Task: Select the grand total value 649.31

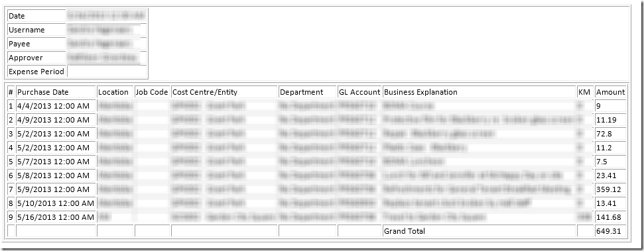Action: (610, 231)
